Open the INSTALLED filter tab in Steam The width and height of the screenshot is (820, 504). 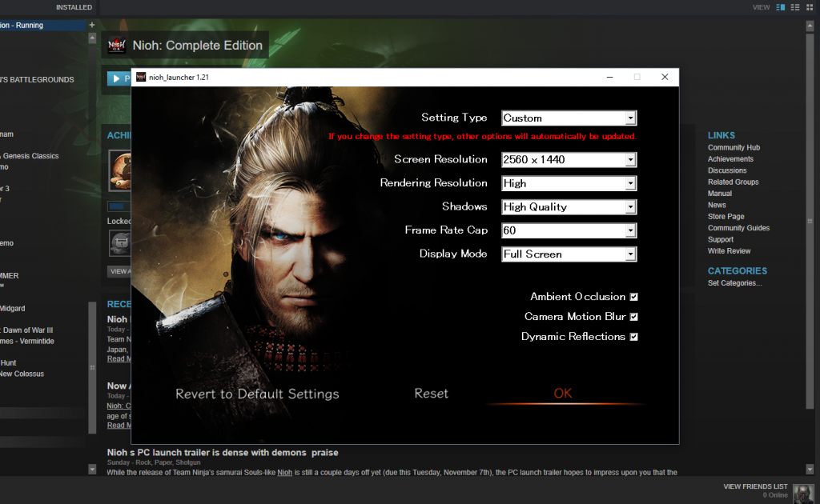pyautogui.click(x=74, y=7)
